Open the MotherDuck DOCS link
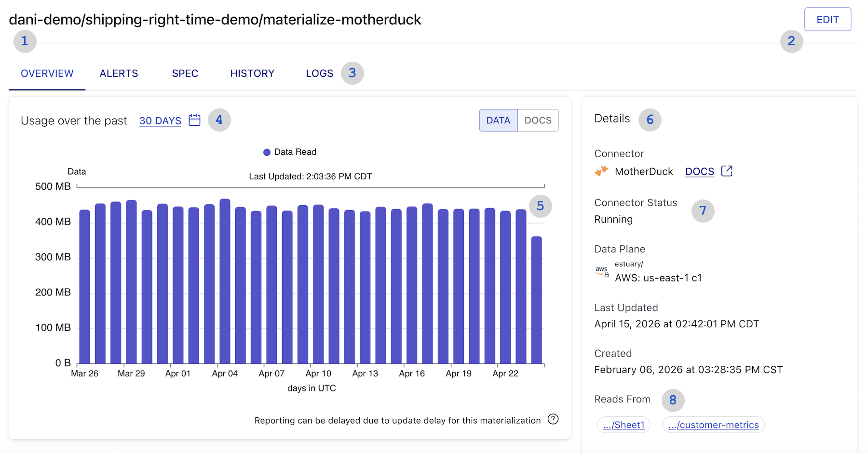 pos(699,172)
